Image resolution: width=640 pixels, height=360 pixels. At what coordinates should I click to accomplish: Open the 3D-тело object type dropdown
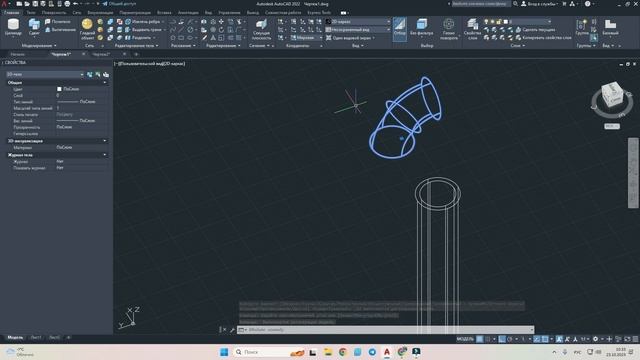pyautogui.click(x=45, y=74)
